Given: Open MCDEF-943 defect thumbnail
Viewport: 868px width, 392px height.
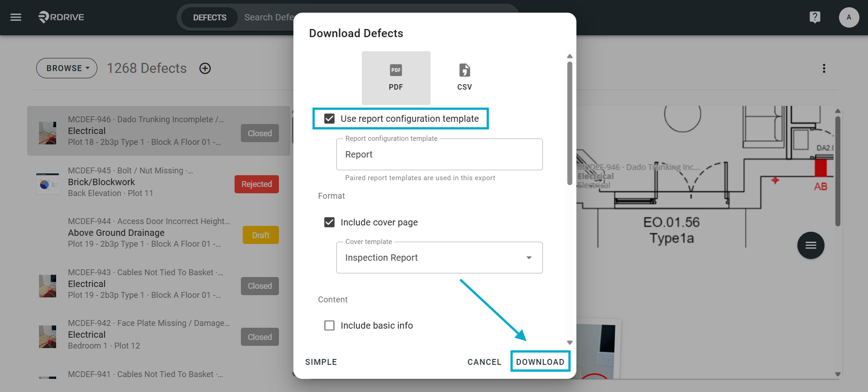Looking at the screenshot, I should (48, 286).
